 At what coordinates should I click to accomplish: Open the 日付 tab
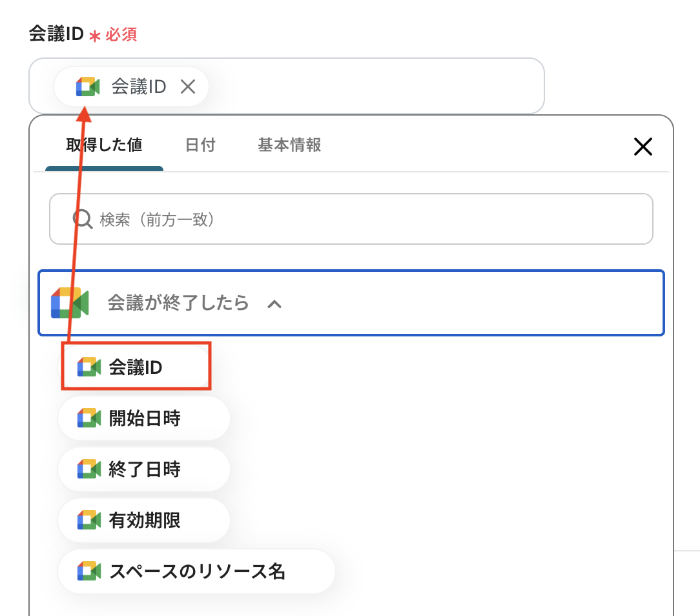[x=200, y=145]
